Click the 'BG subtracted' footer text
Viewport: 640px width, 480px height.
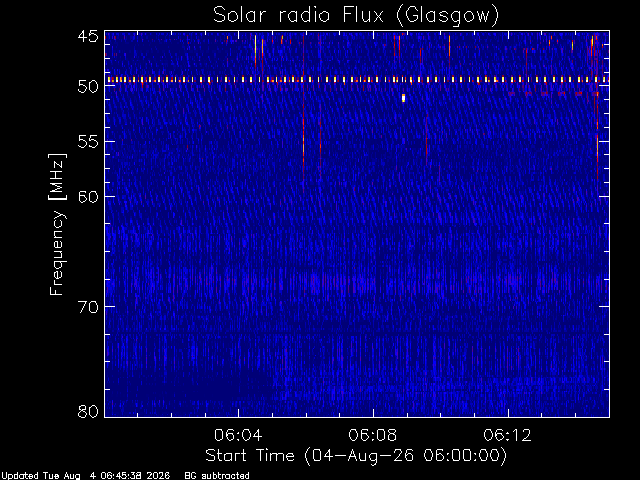point(217,476)
